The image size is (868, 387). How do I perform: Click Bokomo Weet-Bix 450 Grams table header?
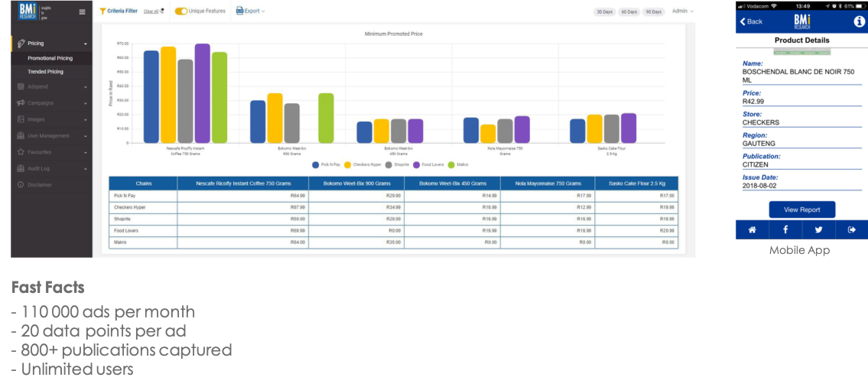tap(453, 184)
